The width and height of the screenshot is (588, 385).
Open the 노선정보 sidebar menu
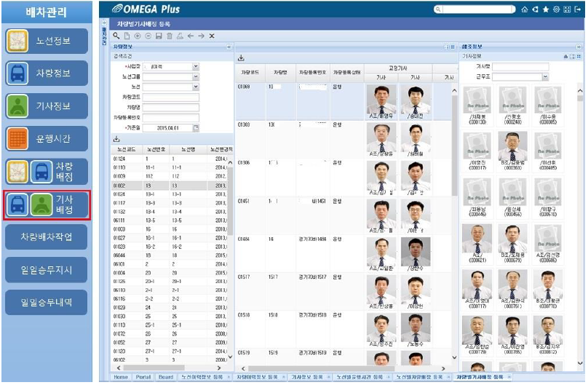click(x=47, y=41)
